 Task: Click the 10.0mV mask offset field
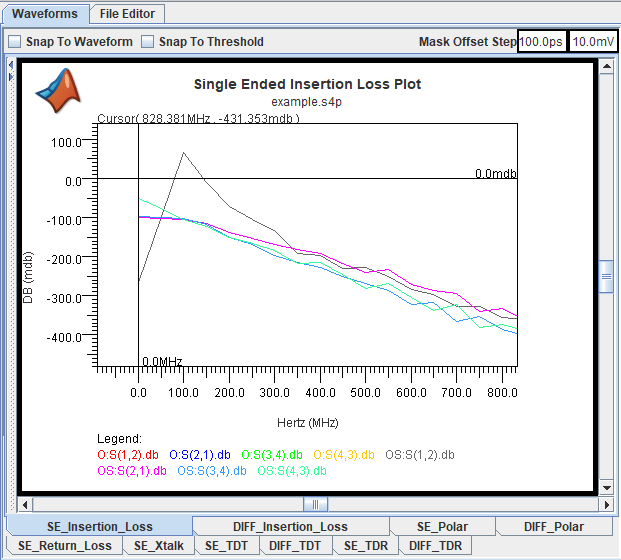click(x=593, y=42)
